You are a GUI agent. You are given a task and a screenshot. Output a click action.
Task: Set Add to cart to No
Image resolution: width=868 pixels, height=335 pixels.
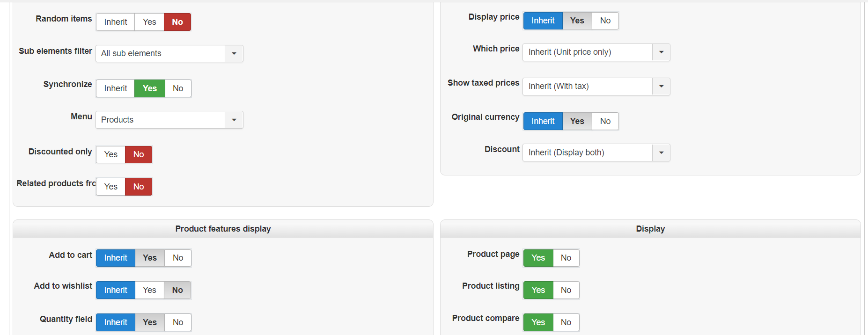[178, 258]
